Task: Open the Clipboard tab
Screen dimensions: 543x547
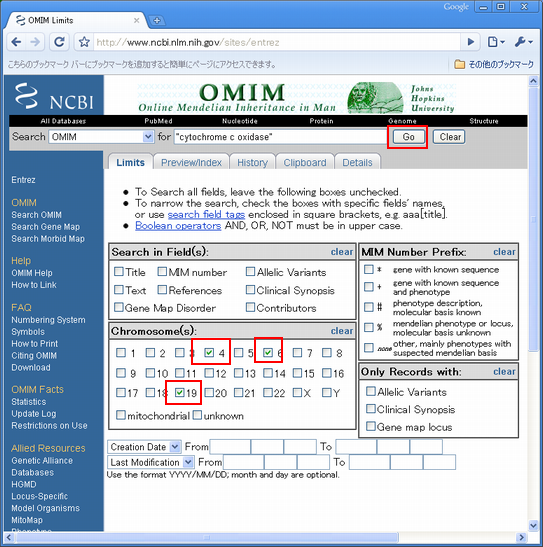Action: (305, 163)
